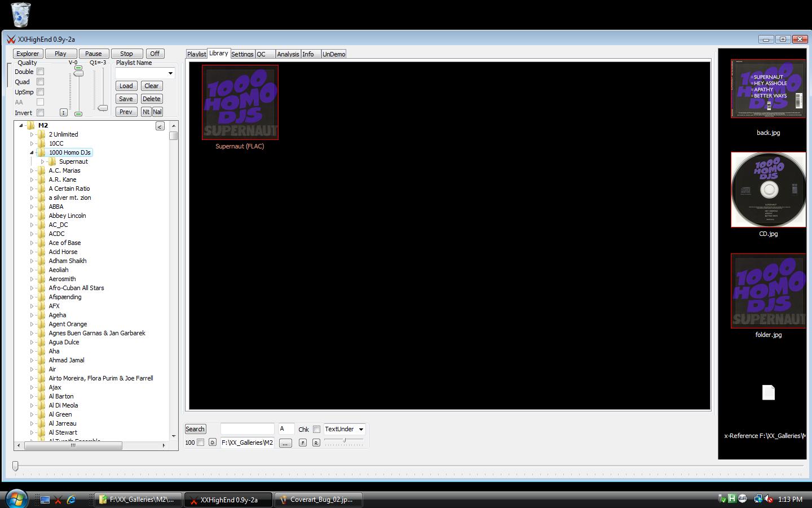The width and height of the screenshot is (812, 508).
Task: Click the Explorer button
Action: tap(28, 54)
